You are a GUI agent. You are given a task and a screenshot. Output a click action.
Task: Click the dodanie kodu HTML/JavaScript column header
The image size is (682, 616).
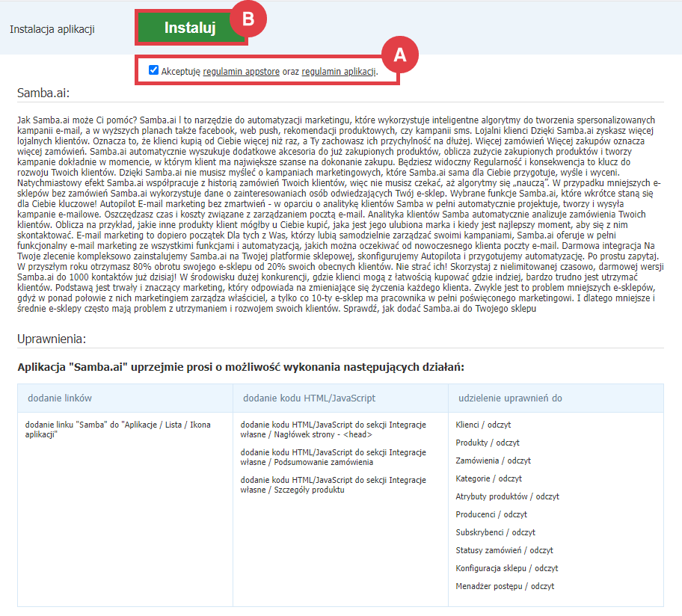[x=308, y=398]
